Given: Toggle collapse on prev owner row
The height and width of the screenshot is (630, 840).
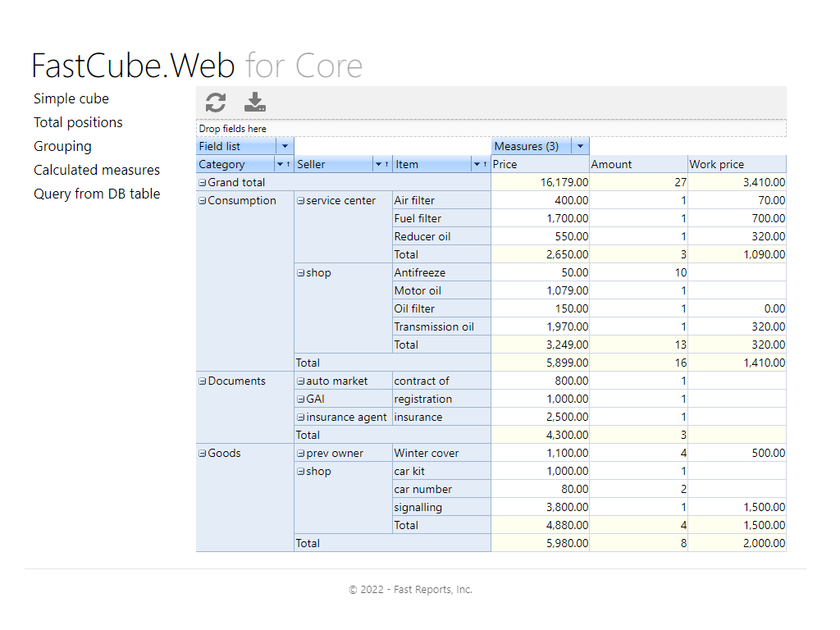Looking at the screenshot, I should [301, 454].
